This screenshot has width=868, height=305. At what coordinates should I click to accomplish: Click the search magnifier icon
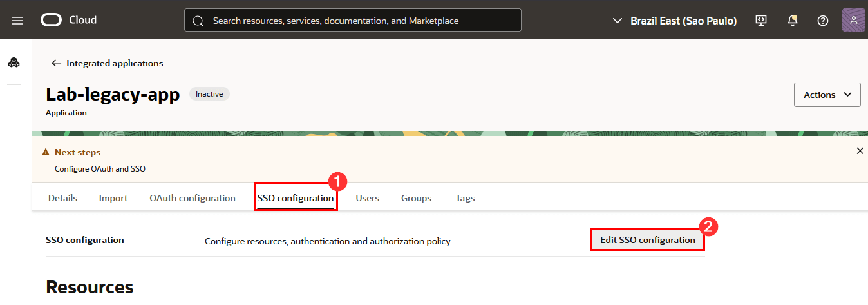[198, 21]
